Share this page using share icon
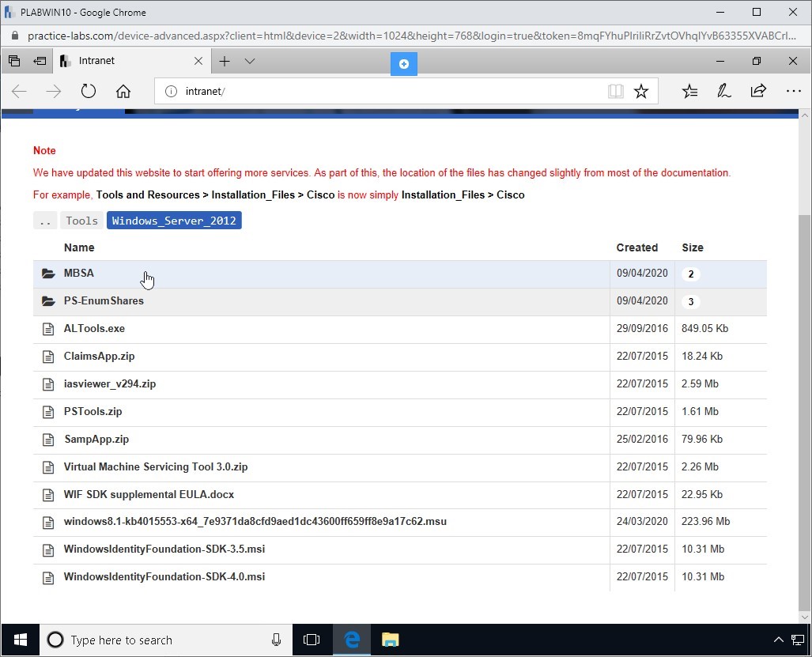 [x=758, y=91]
